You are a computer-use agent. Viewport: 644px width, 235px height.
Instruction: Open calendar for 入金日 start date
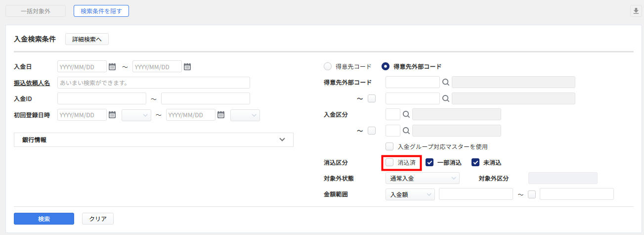pos(112,66)
